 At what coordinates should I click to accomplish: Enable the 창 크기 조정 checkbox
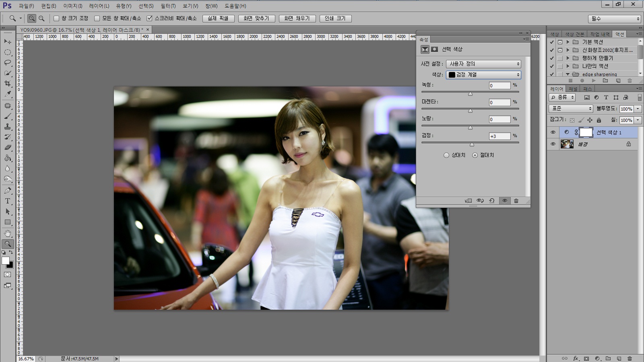pyautogui.click(x=57, y=19)
